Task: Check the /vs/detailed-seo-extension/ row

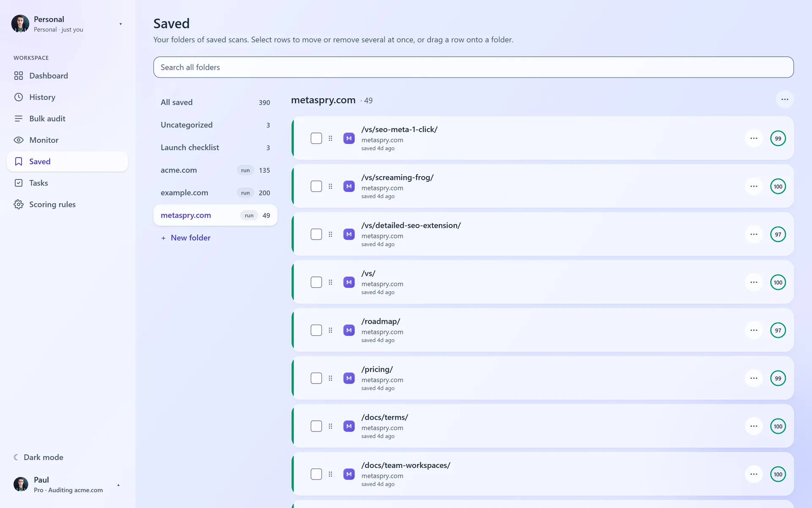Action: [316, 234]
